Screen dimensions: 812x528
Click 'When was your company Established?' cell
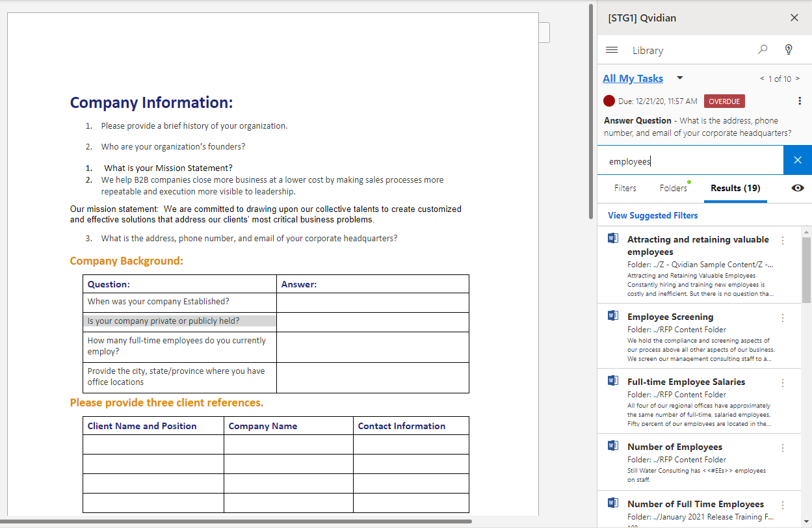179,302
